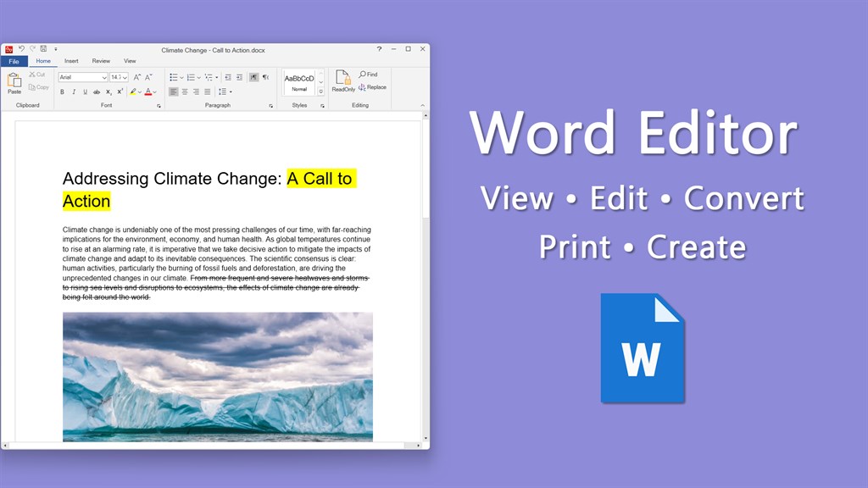The image size is (868, 488).
Task: Click the multilevel list icon
Action: pyautogui.click(x=209, y=77)
